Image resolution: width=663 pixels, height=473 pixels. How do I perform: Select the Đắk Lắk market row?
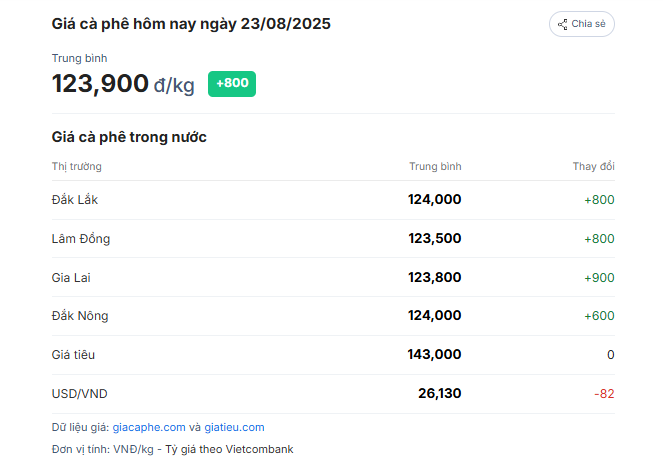point(333,200)
